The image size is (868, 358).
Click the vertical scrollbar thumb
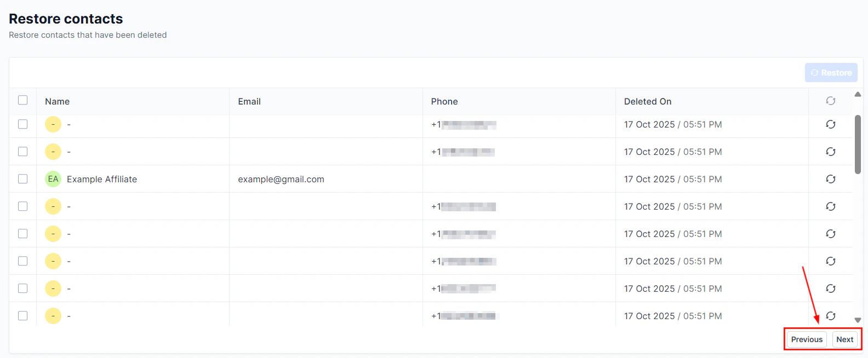pyautogui.click(x=858, y=144)
